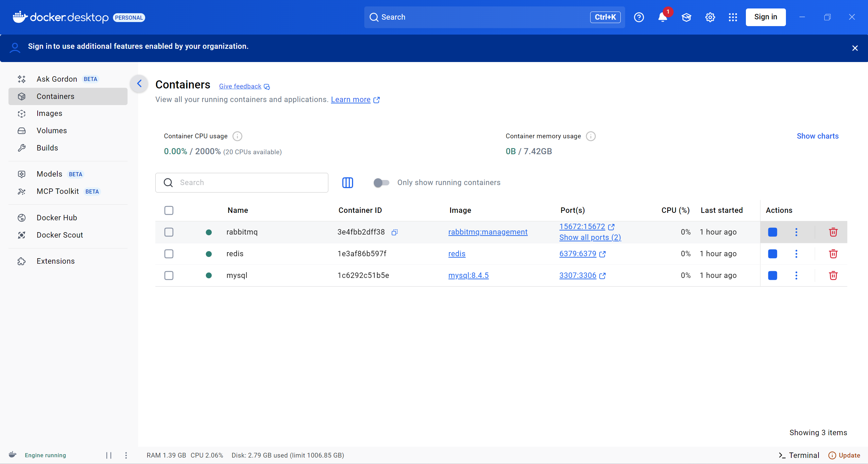The height and width of the screenshot is (464, 868).
Task: Open Builds section
Action: tap(68, 148)
